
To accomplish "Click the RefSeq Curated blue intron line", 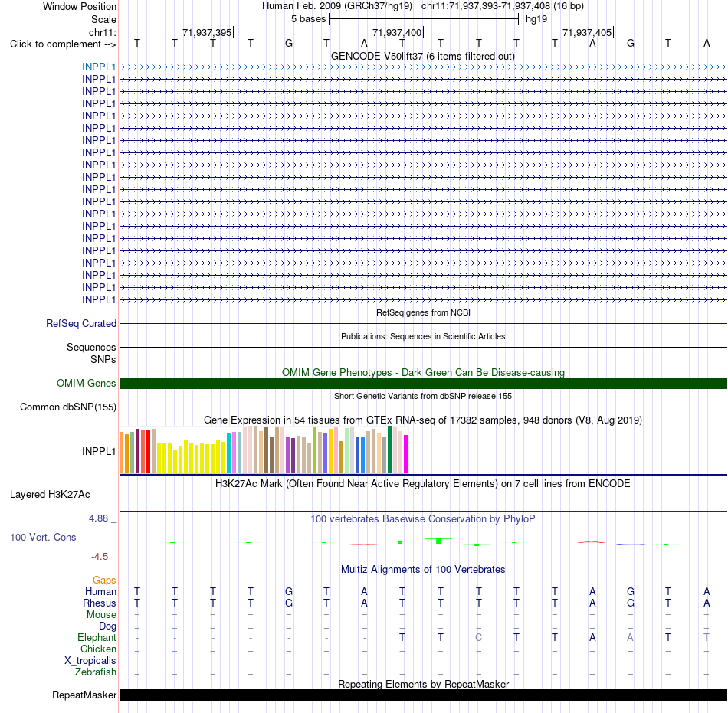I will click(x=423, y=323).
